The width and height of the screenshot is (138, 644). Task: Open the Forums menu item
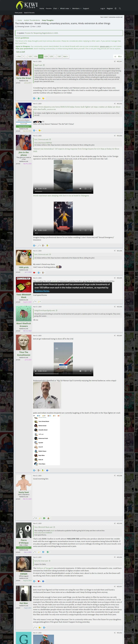tap(49, 8)
